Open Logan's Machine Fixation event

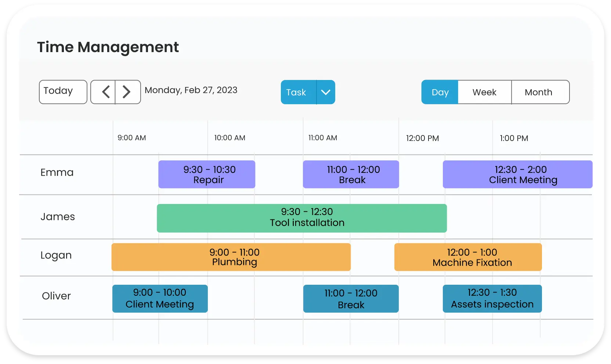tap(468, 257)
